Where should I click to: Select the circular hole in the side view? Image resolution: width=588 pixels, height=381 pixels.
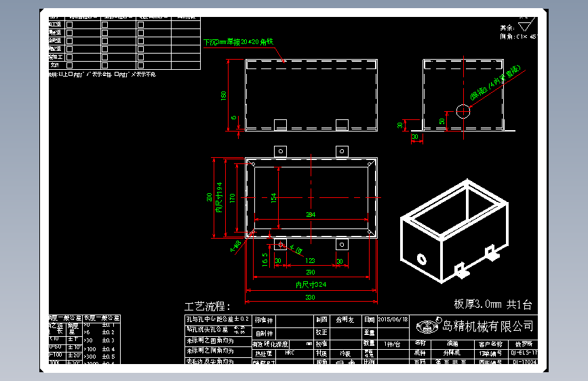(463, 111)
